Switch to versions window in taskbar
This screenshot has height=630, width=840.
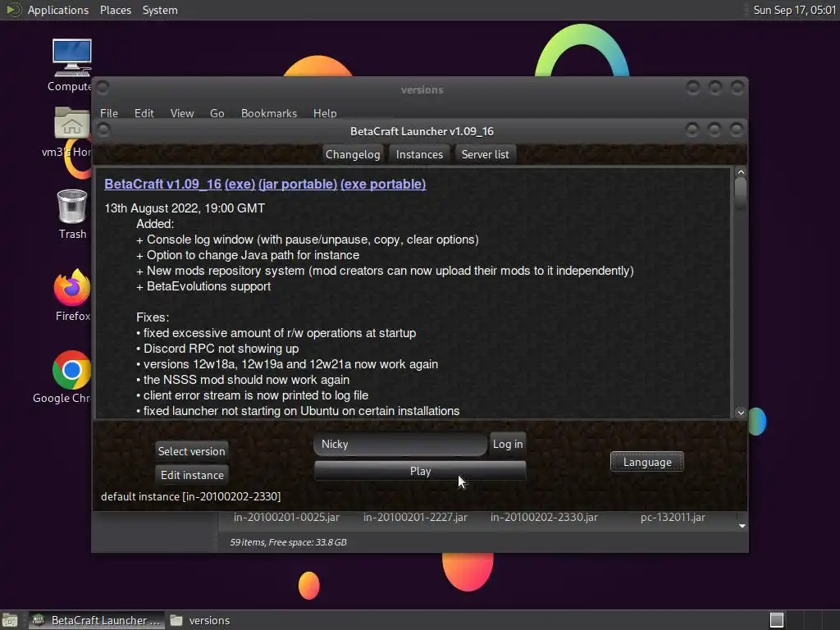click(200, 620)
